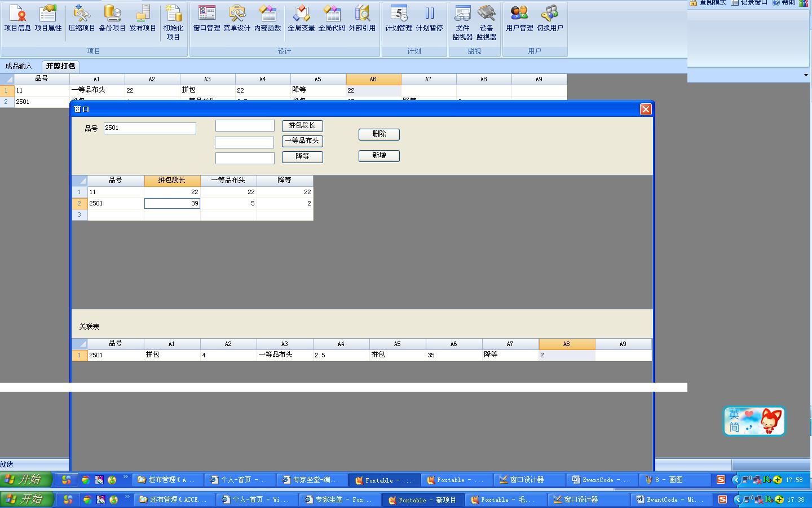The width and height of the screenshot is (812, 508).
Task: Open the 文件监视器 tool
Action: point(462,23)
